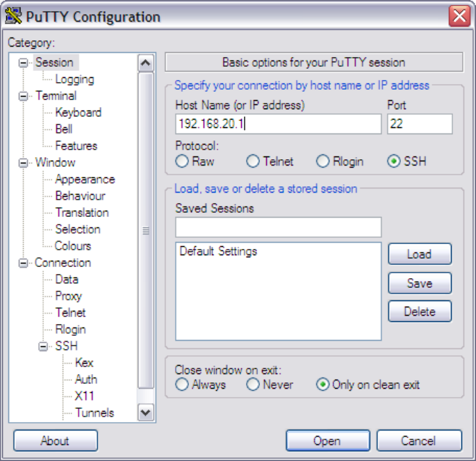Open the Session category
Screen dimensions: 476x461
coord(55,63)
